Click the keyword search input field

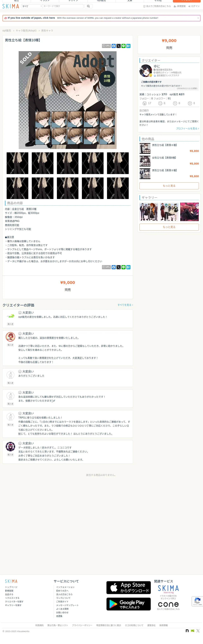click(63, 6)
